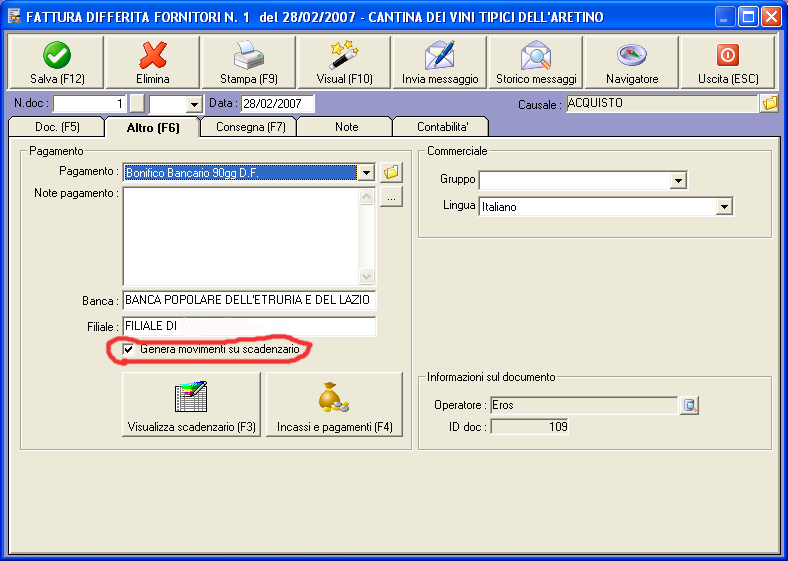Image resolution: width=788 pixels, height=561 pixels.
Task: Click the Data field showing 28/02/2007
Action: pyautogui.click(x=278, y=104)
